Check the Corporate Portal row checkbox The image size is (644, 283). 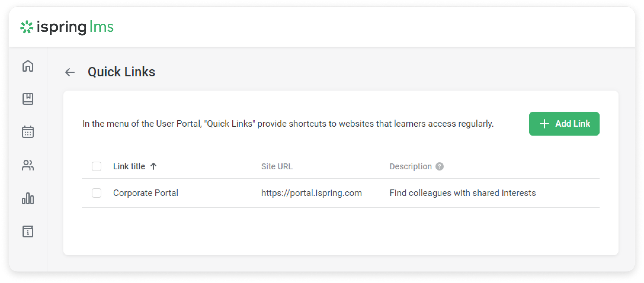pos(97,193)
